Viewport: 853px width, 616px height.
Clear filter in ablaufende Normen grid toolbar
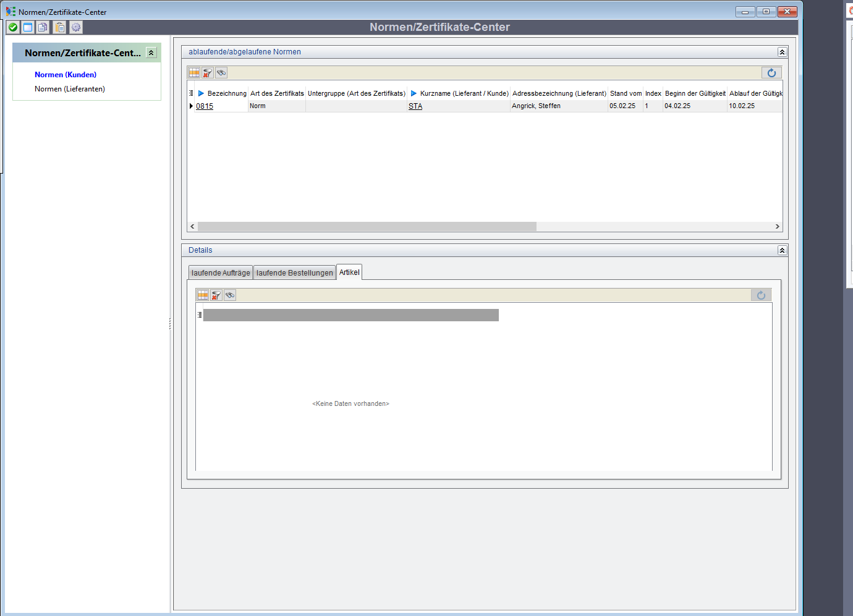click(x=208, y=73)
